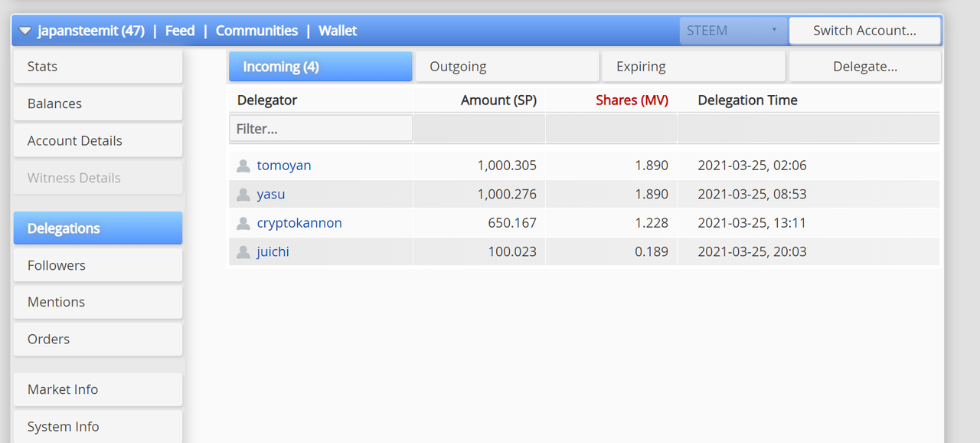Switch to the Expiring delegations tab
Screen dimensions: 980x443
coord(694,67)
